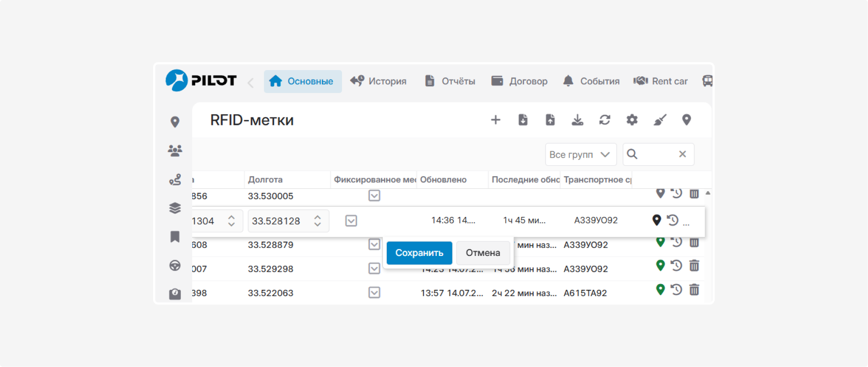868x367 pixels.
Task: Open history for the A615TA92 row
Action: pos(676,290)
